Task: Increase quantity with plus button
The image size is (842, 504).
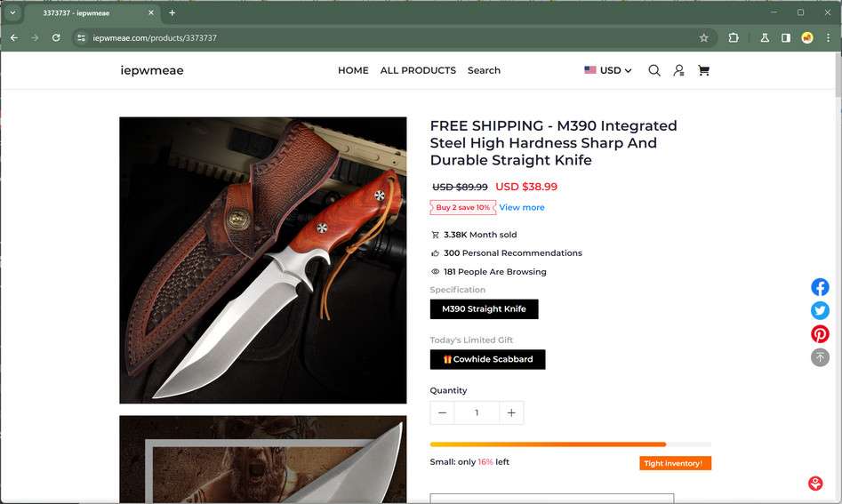Action: (x=511, y=412)
